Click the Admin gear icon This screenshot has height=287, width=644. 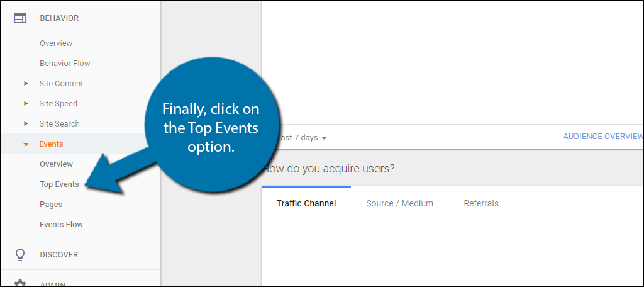click(19, 283)
